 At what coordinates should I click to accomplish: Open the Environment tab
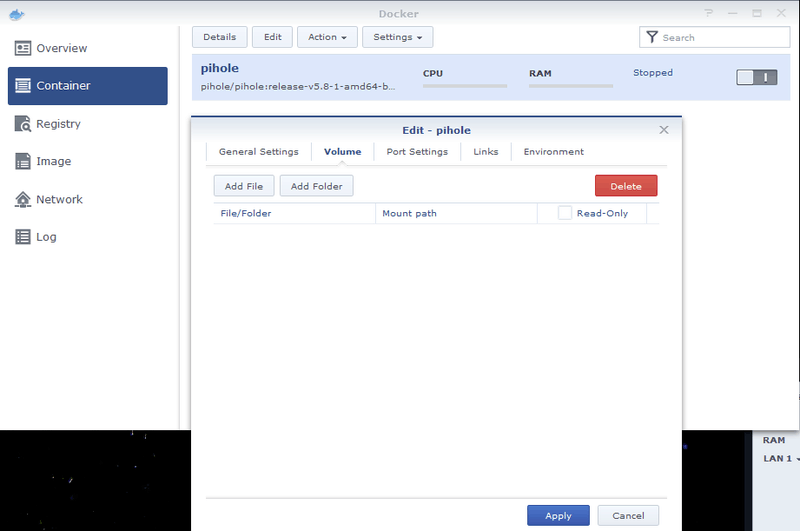click(554, 152)
